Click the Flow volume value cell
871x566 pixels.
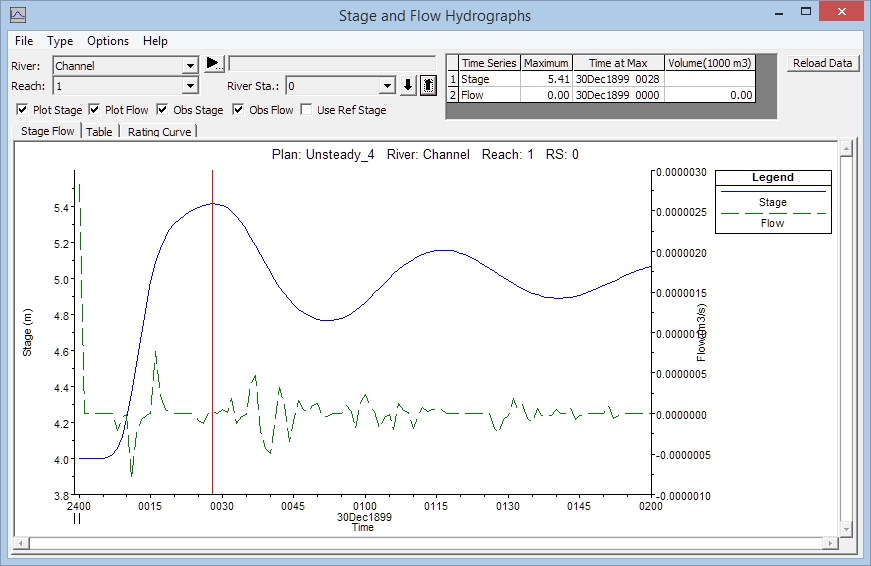(x=710, y=95)
